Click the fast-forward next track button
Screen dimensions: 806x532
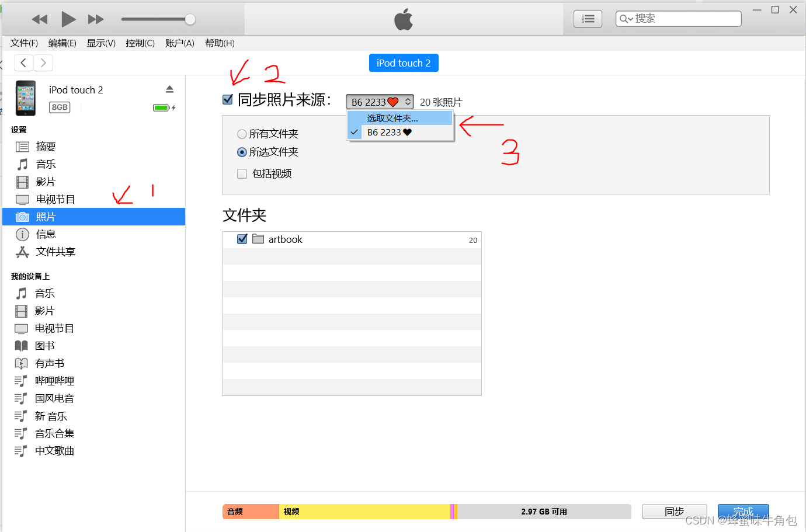96,19
